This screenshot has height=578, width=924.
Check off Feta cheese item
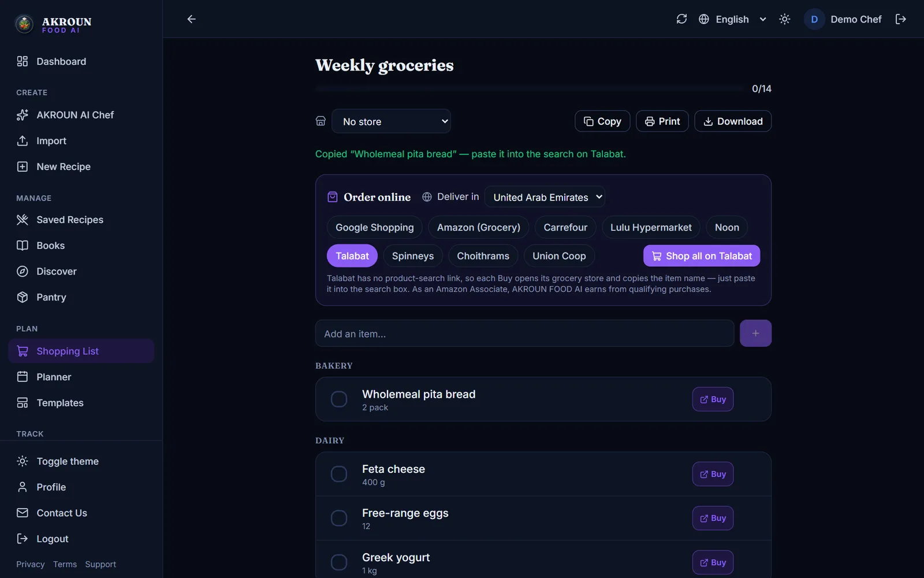point(339,474)
